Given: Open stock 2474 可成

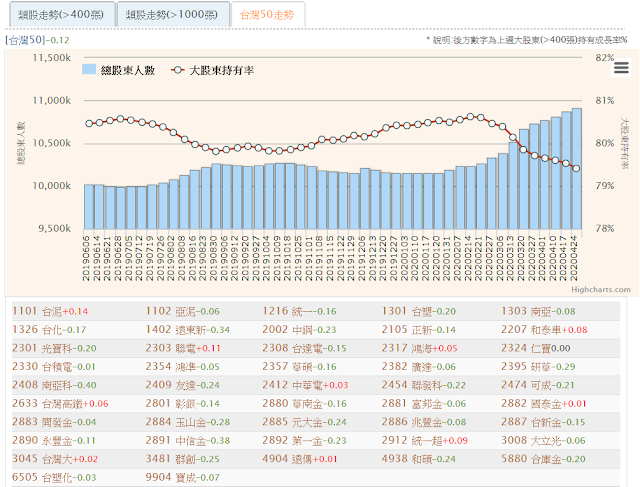Looking at the screenshot, I should tap(526, 385).
